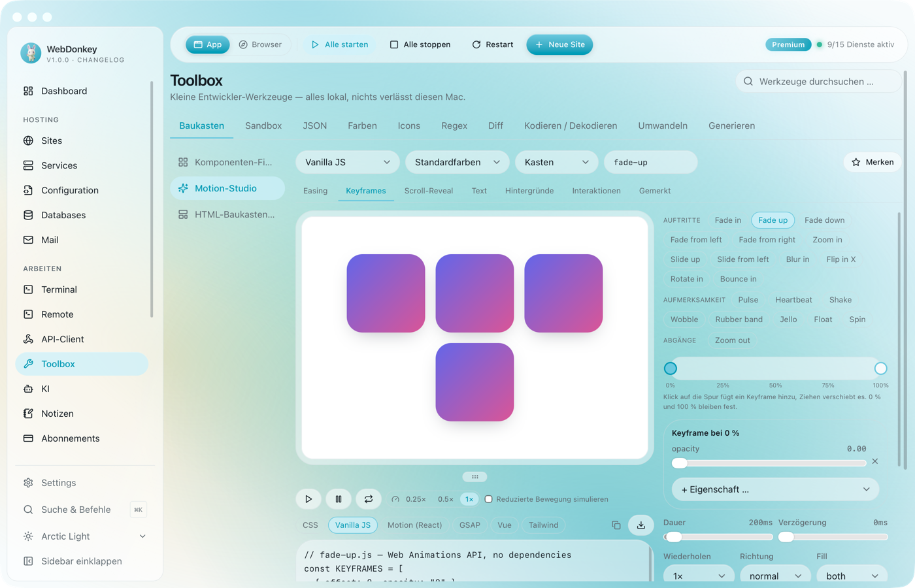The width and height of the screenshot is (915, 588).
Task: Open the API-Client tool
Action: (82, 339)
